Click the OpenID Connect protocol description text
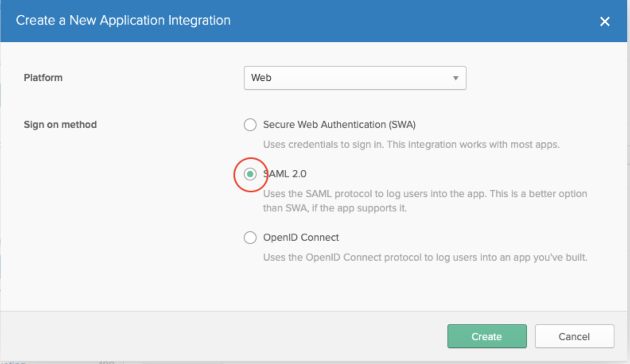630x364 pixels. (x=424, y=258)
